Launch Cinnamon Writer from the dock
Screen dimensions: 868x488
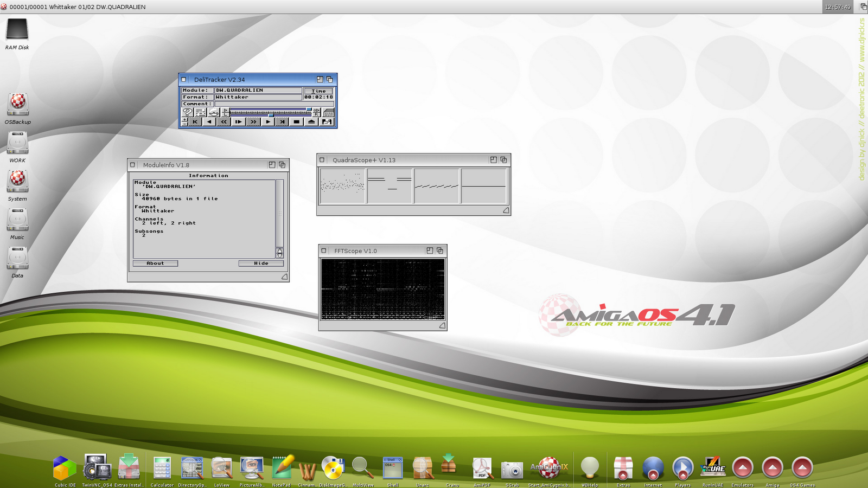point(307,471)
